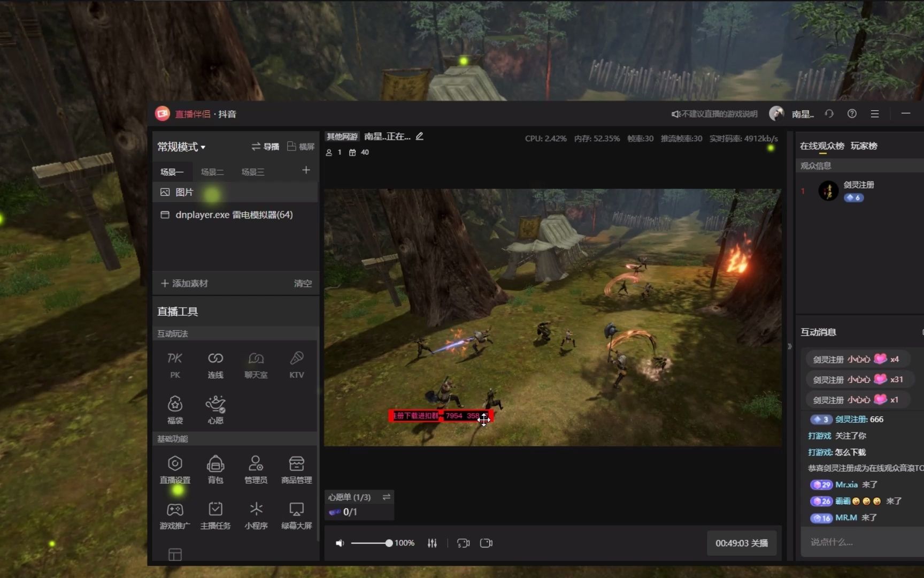Toggle 横屏 landscape orientation
The width and height of the screenshot is (924, 578).
(301, 147)
